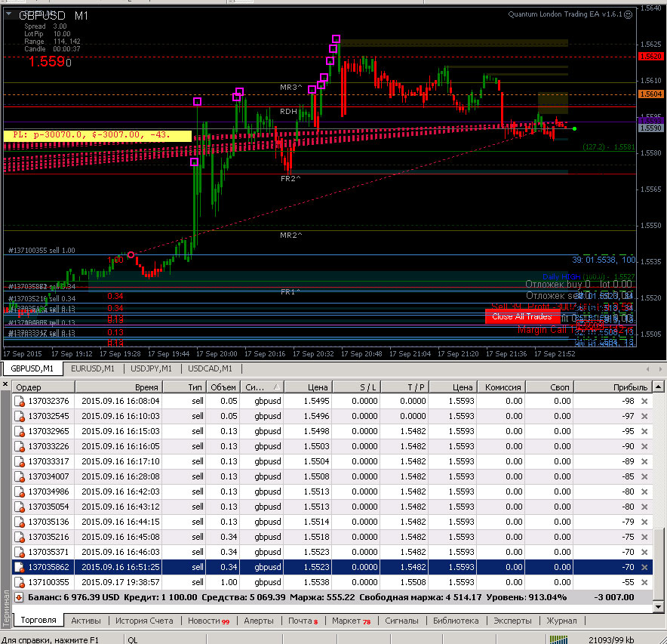Screen dimensions: 667x644
Task: Close order 137034986 with its X
Action: pyautogui.click(x=644, y=491)
